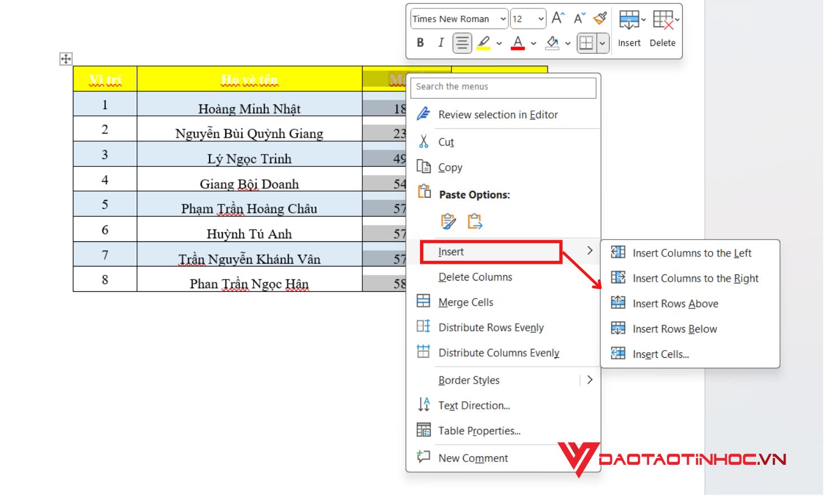Paste using the second Paste Options icon
840x504 pixels.
475,221
